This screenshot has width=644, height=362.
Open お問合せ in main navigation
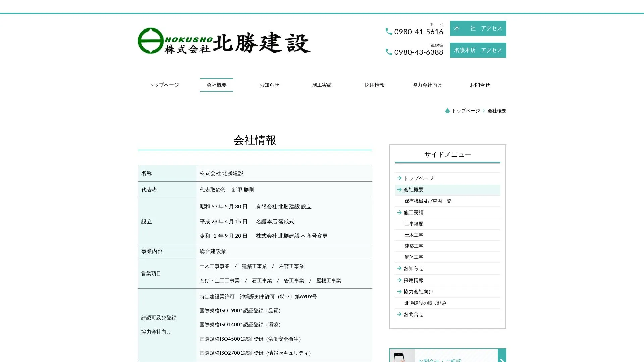pos(480,85)
